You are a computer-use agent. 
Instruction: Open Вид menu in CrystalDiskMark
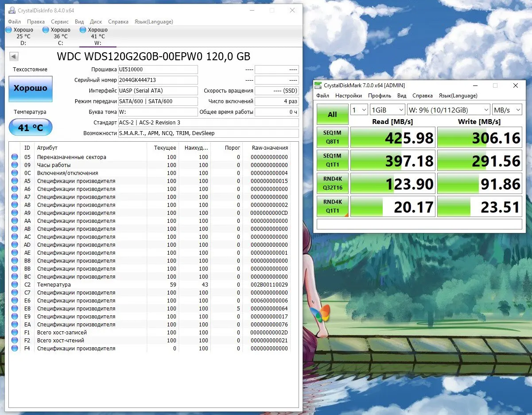tap(402, 96)
